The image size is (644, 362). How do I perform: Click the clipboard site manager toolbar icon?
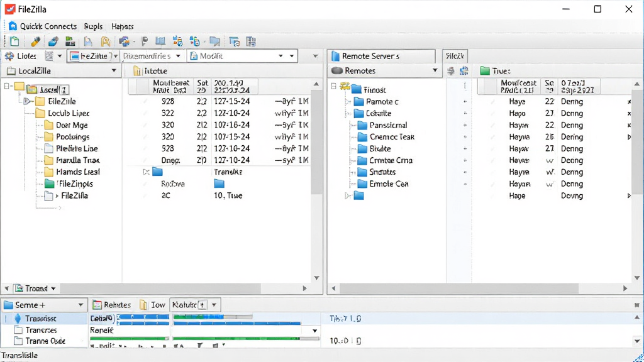click(x=15, y=41)
